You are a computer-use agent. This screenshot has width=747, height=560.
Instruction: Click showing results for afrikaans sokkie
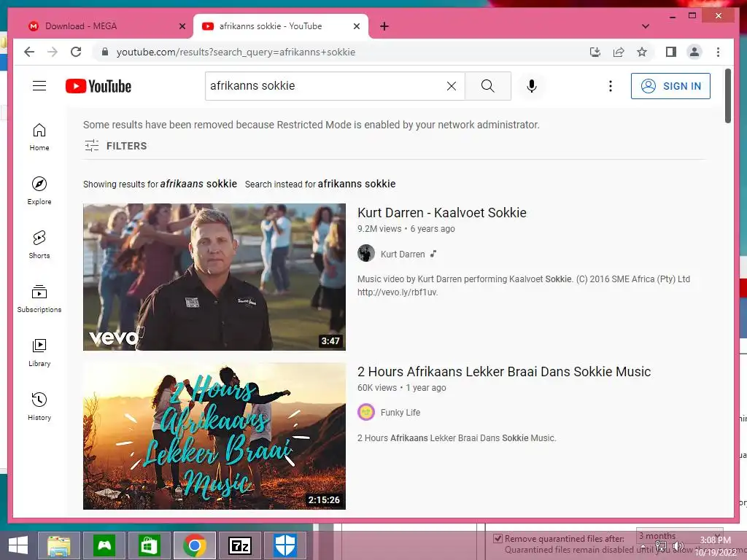pyautogui.click(x=198, y=184)
